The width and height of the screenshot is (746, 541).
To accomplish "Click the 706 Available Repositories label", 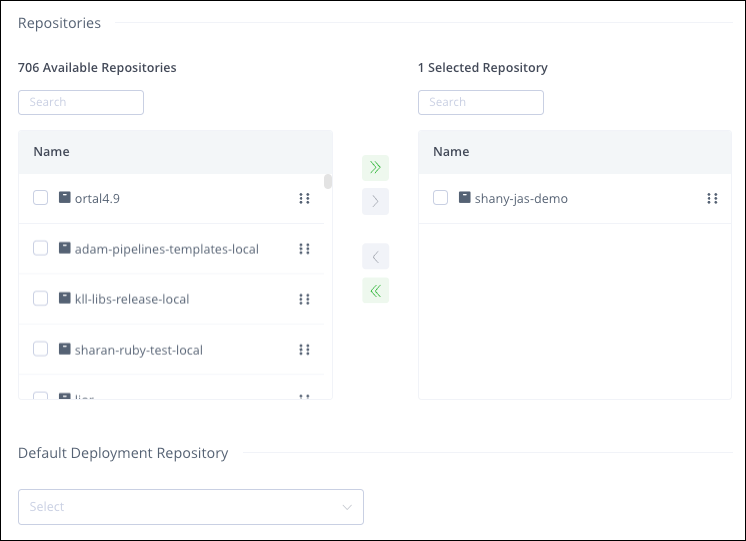I will point(97,68).
